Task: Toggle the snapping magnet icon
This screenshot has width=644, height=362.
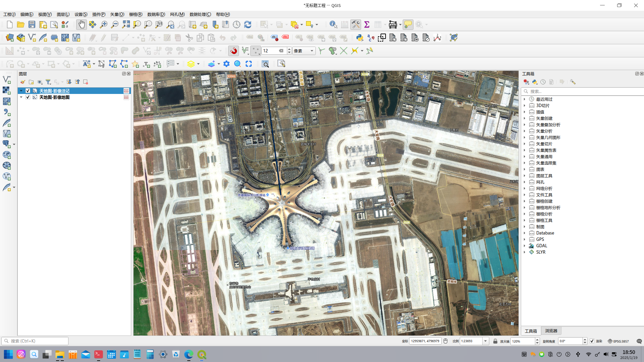Action: (234, 51)
